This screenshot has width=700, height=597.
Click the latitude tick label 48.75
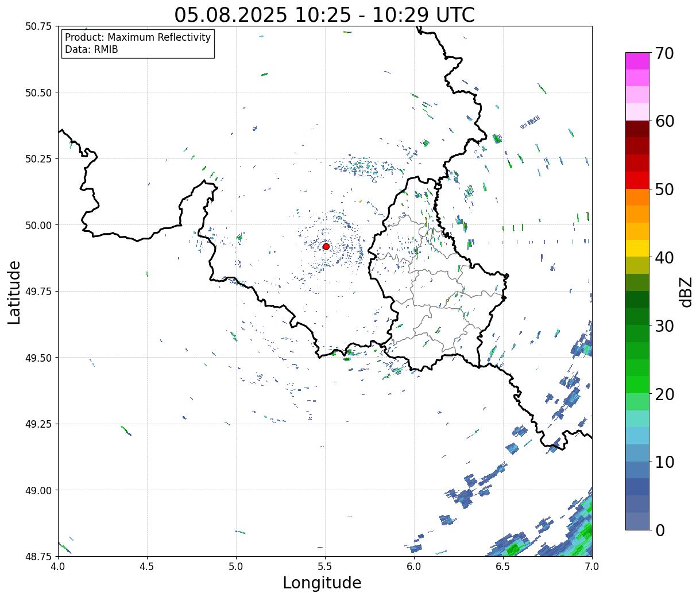pos(38,556)
